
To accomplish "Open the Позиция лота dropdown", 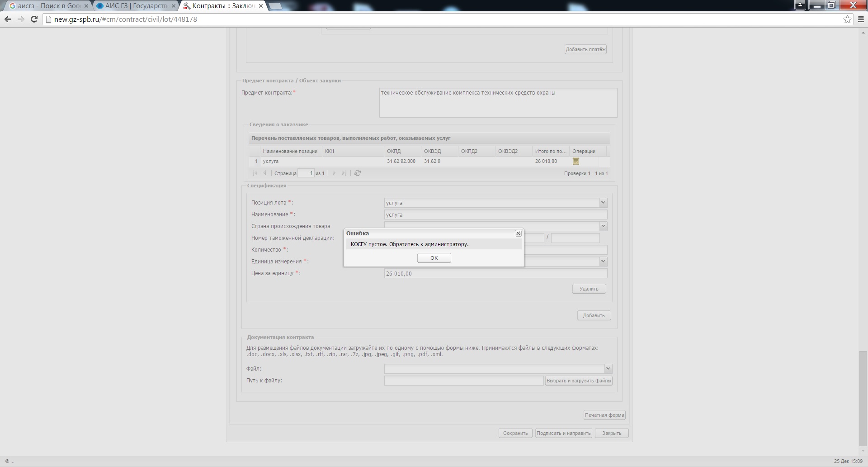I will (603, 203).
